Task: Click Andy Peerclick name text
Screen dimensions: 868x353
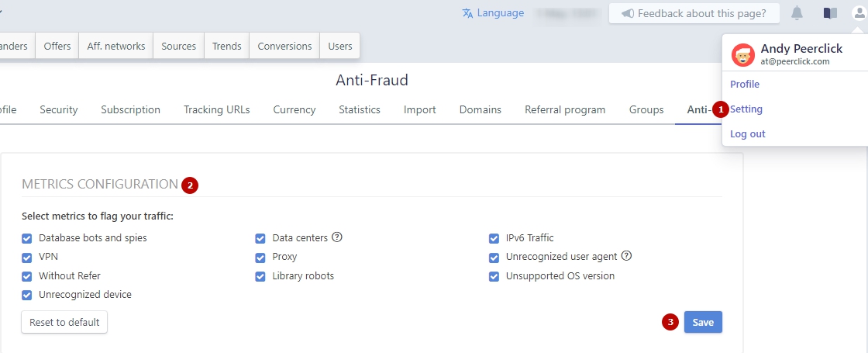Action: pos(801,49)
